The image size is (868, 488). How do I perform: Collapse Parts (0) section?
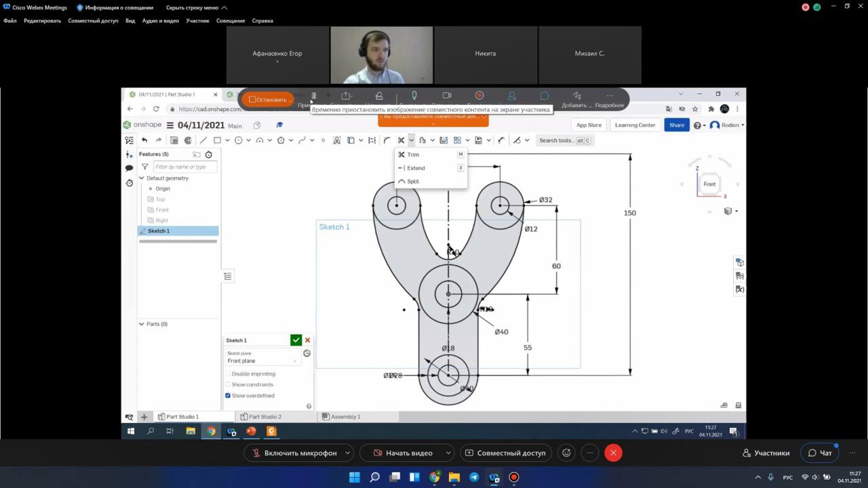142,324
